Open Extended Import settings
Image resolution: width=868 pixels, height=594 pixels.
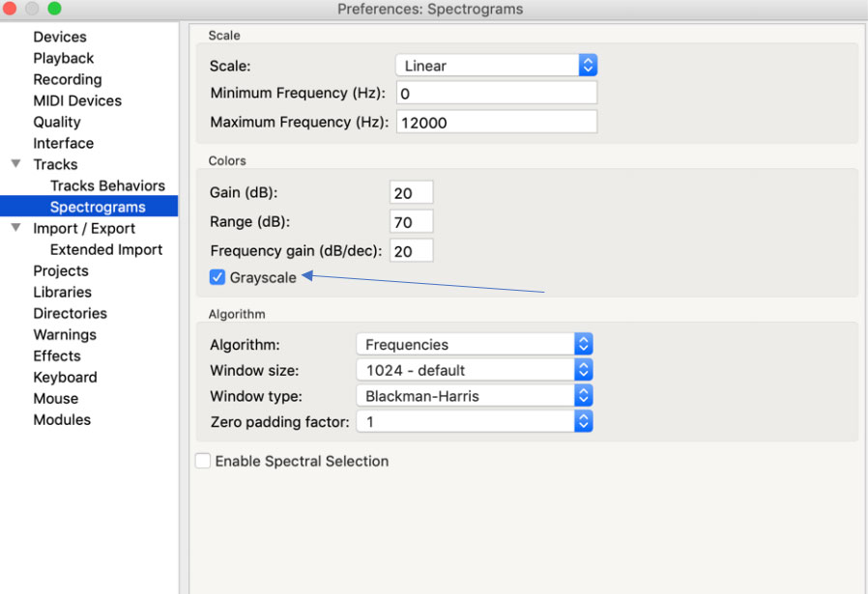106,249
